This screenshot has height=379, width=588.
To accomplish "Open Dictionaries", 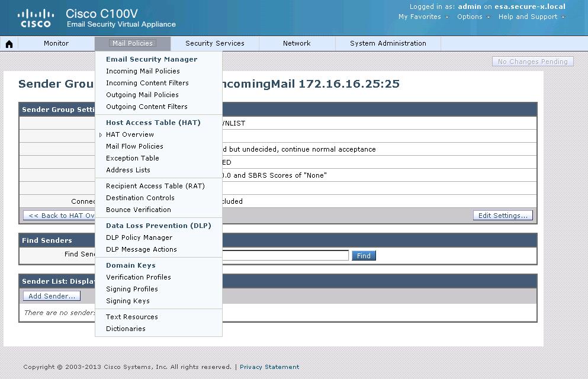I will click(126, 329).
